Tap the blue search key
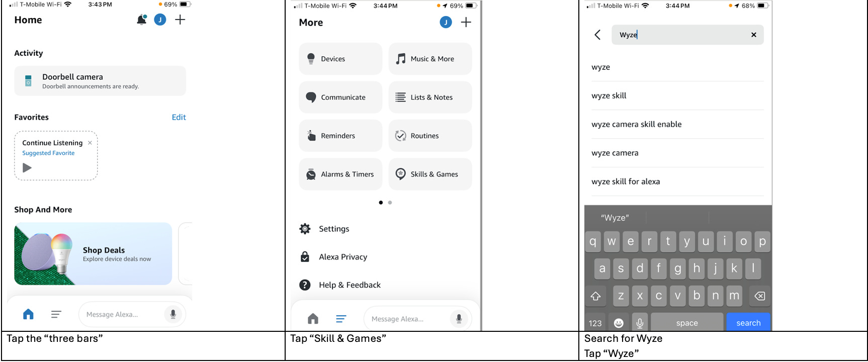This screenshot has width=868, height=362. (748, 323)
